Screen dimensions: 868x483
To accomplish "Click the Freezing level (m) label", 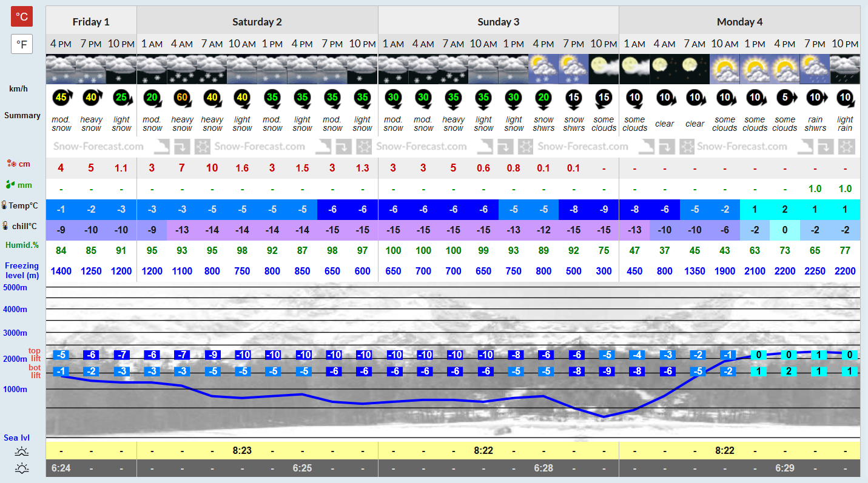I will point(22,271).
